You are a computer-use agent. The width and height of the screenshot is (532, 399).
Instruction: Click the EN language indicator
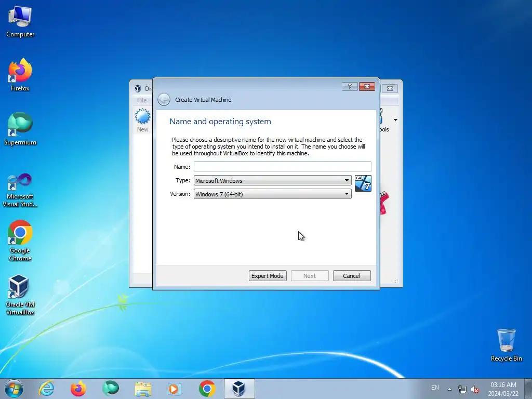coord(435,388)
